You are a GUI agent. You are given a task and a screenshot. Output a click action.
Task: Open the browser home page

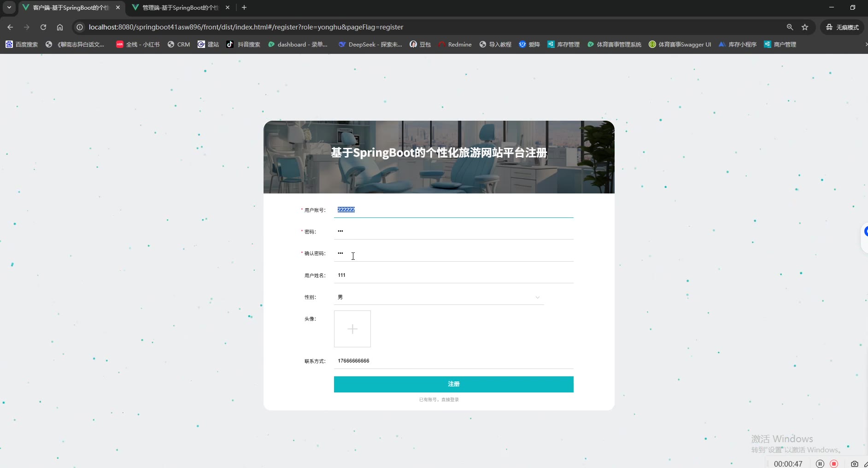[60, 27]
